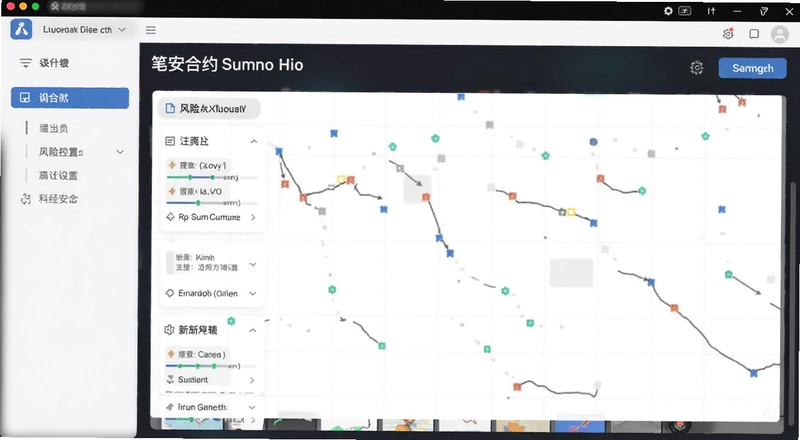The height and width of the screenshot is (440, 800).
Task: Click the (Xovy1 labeled row
Action: [198, 165]
